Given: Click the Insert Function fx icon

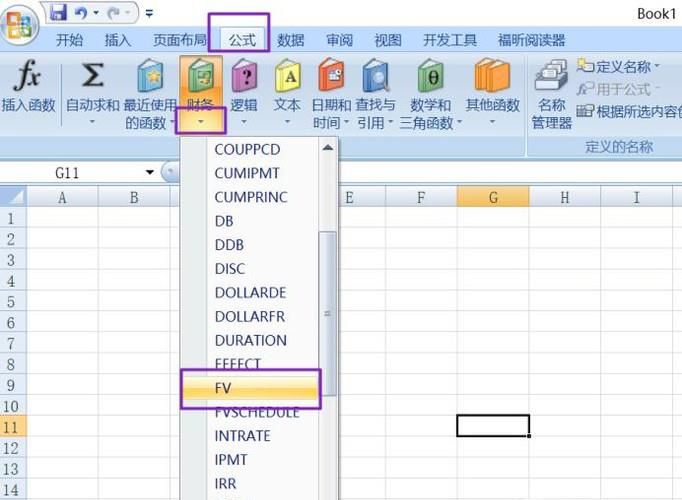Looking at the screenshot, I should 28,75.
